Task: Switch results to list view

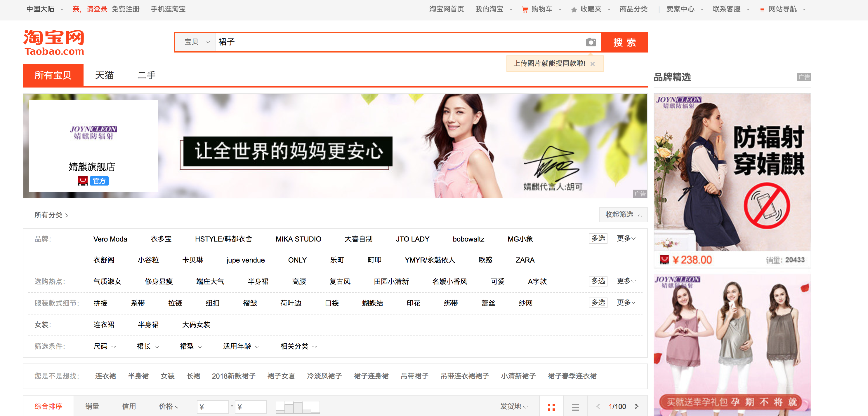Action: point(575,406)
